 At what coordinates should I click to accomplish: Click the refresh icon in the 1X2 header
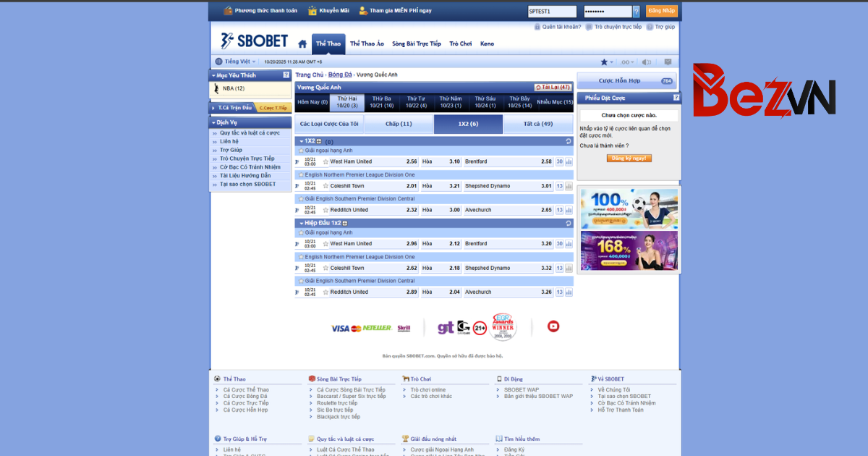(569, 142)
